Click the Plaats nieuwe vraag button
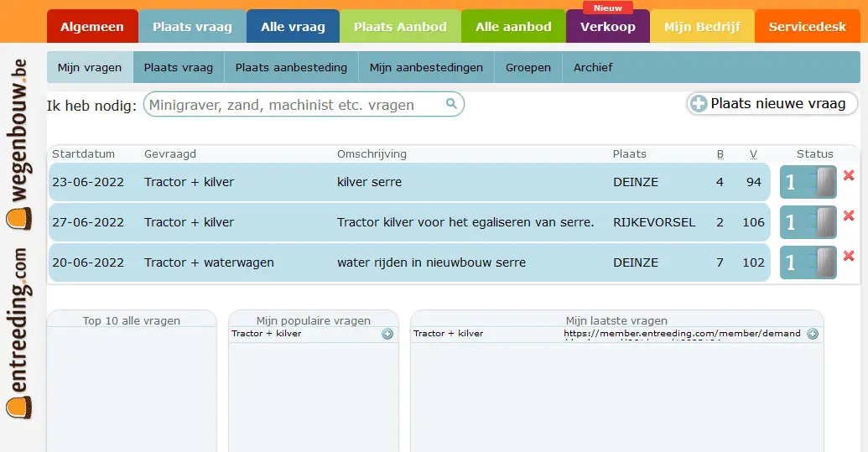868x452 pixels. [772, 104]
